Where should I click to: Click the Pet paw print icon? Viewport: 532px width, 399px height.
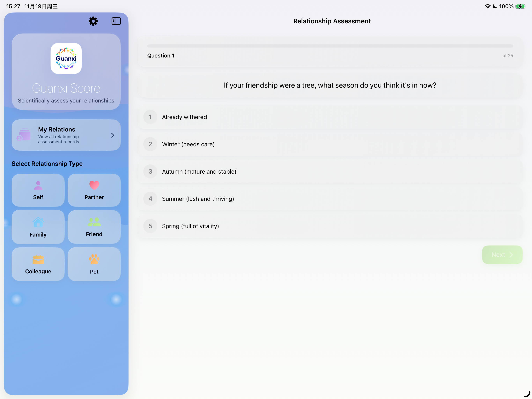coord(94,259)
